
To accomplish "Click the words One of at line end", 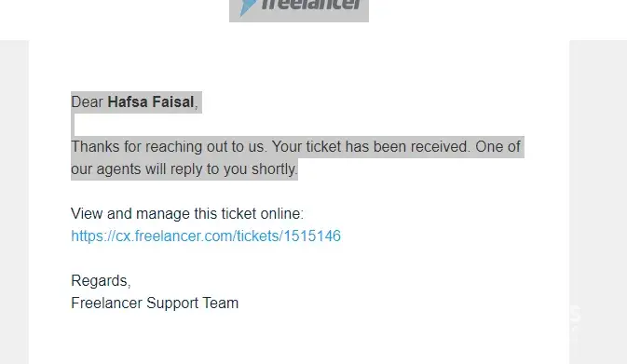I will (x=498, y=147).
